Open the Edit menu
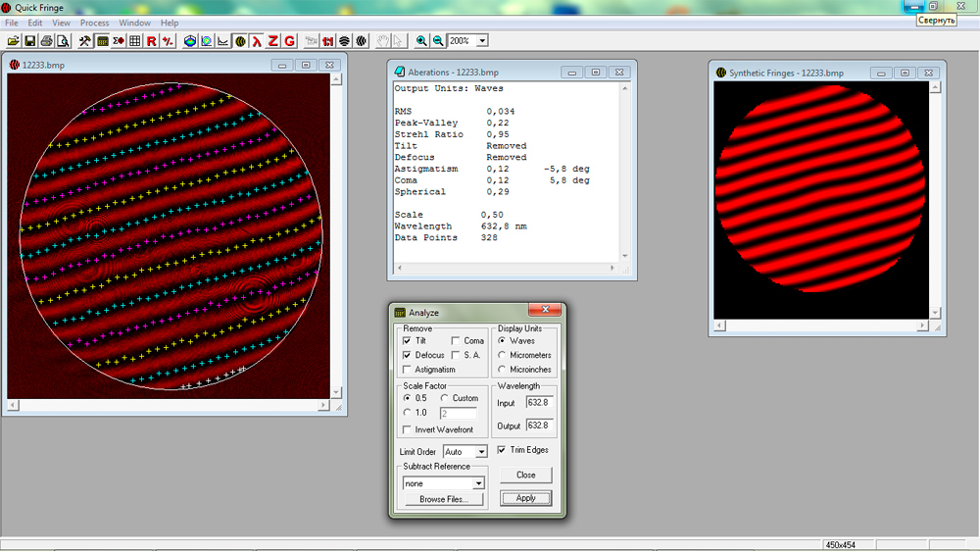 tap(35, 23)
